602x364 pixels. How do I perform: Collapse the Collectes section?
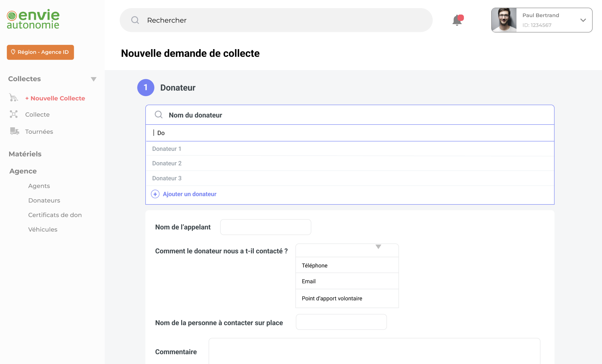point(94,79)
